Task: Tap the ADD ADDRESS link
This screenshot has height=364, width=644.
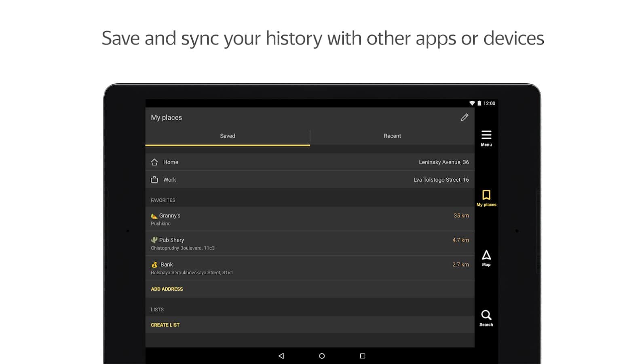Action: tap(167, 289)
